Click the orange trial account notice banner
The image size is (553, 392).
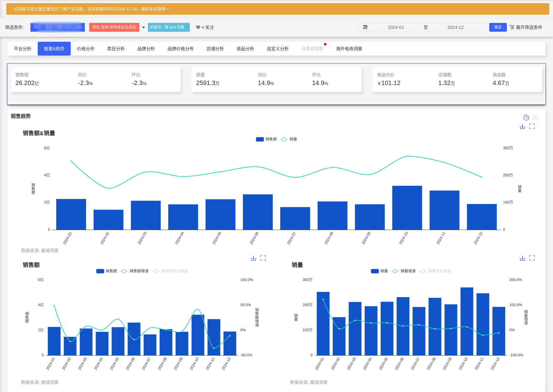278,9
